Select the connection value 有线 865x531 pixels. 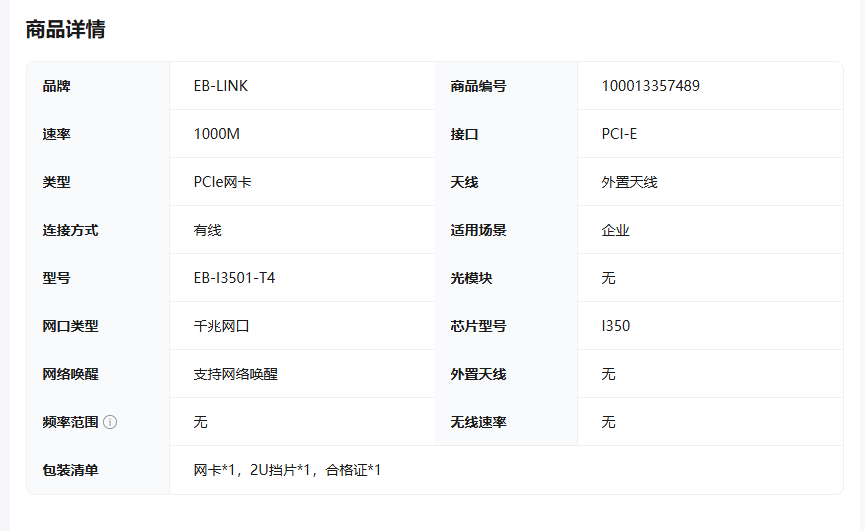(207, 230)
